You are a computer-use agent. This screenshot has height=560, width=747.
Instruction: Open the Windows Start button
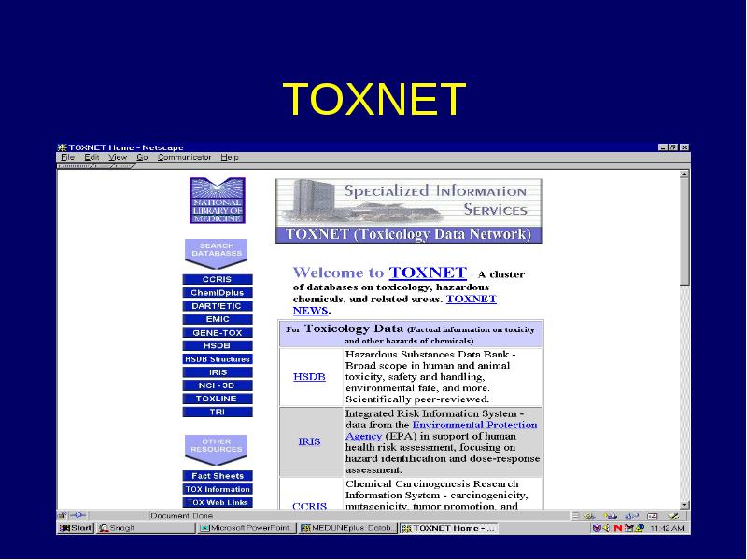click(x=76, y=528)
